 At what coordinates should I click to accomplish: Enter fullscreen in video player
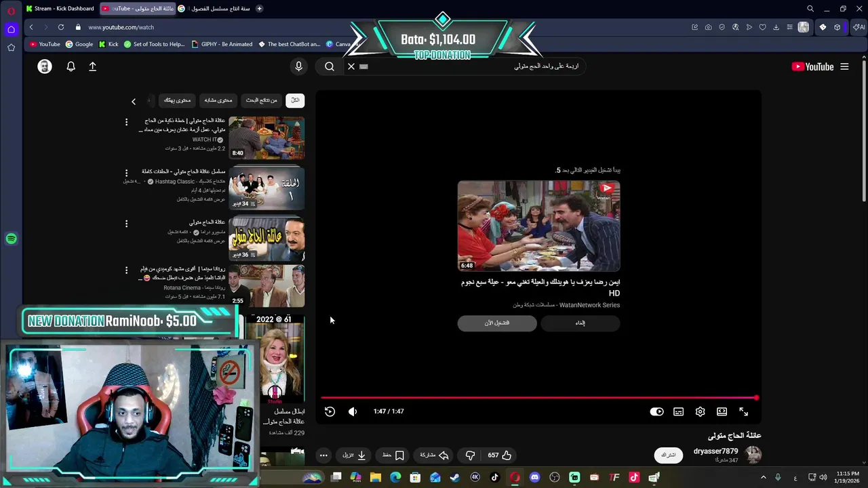pos(743,411)
